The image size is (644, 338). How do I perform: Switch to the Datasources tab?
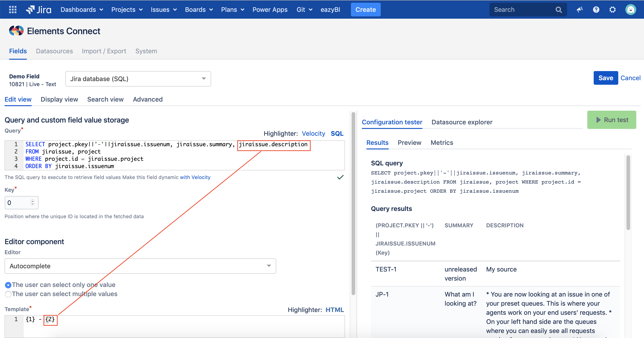click(54, 51)
